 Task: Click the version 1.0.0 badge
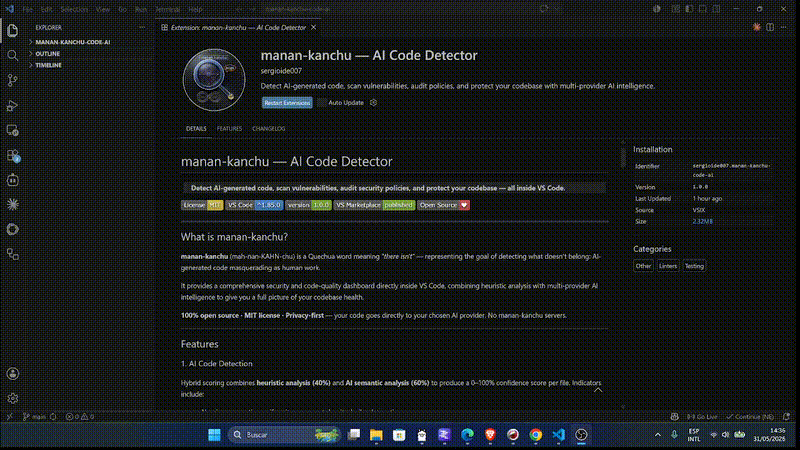click(308, 205)
